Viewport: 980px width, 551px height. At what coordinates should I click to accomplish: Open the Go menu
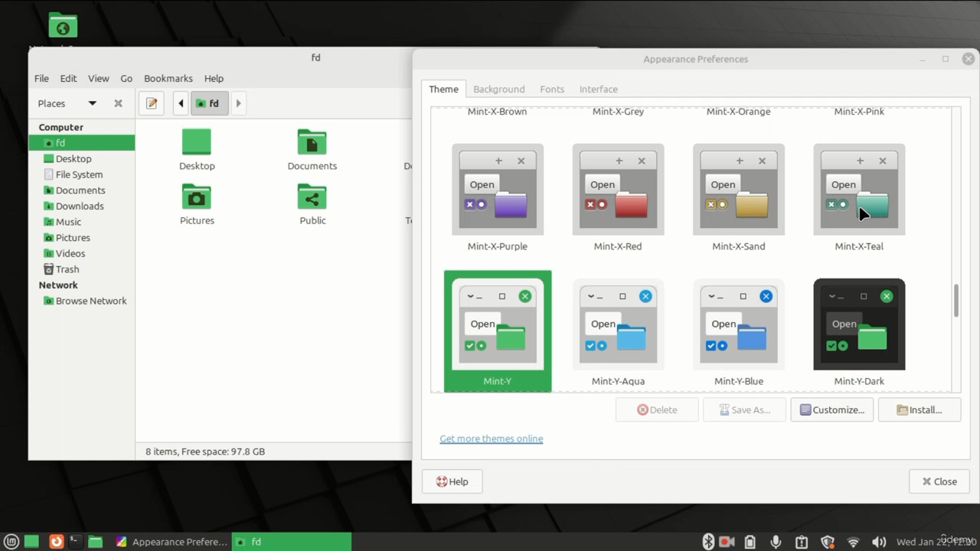[126, 78]
